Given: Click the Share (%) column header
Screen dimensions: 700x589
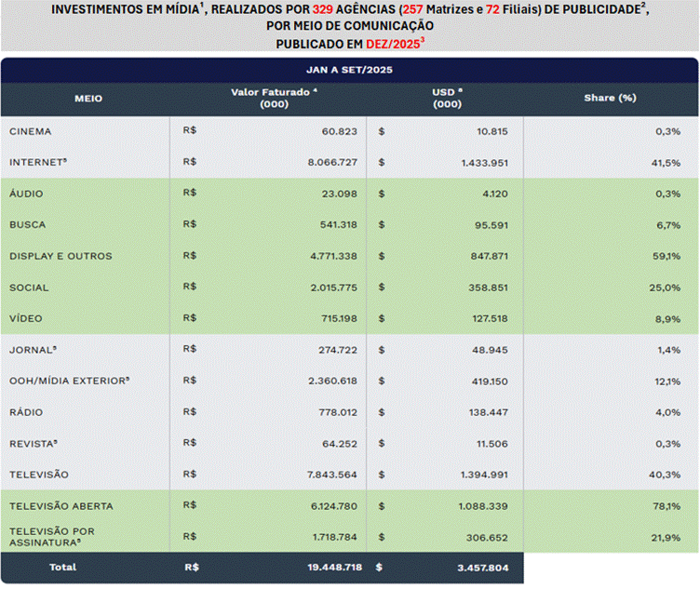Looking at the screenshot, I should (610, 98).
